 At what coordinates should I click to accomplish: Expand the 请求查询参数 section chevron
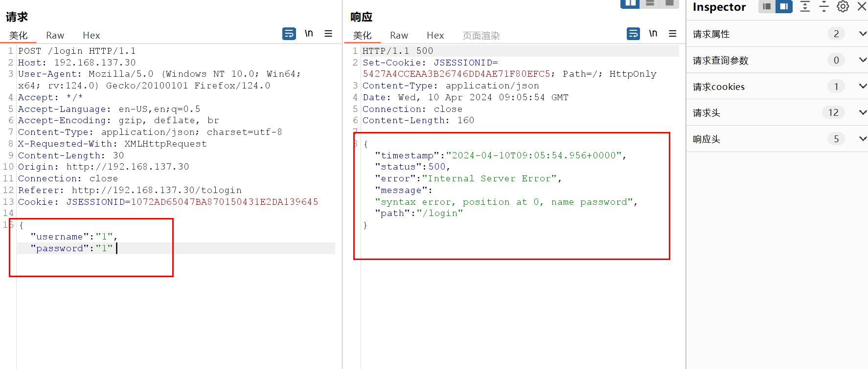863,60
